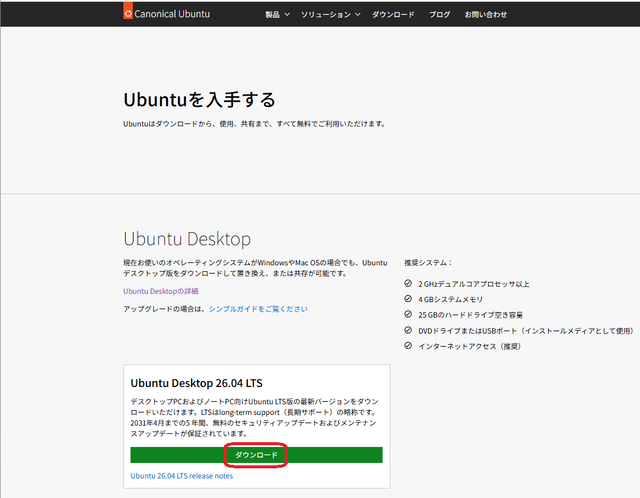
Task: Open the シンプルガイドをご覧ください link
Action: (258, 309)
